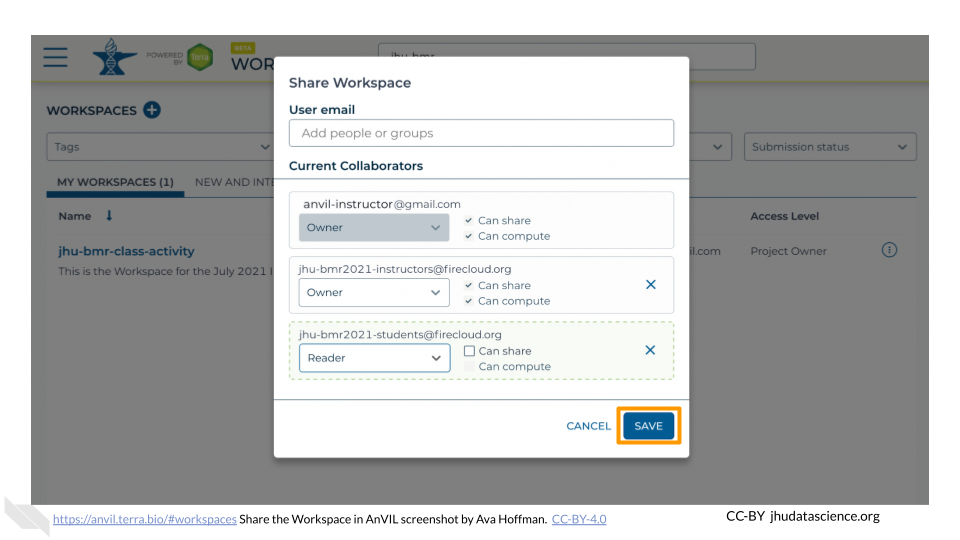Switch to NEW AND INTERESTING tab
The height and width of the screenshot is (540, 960).
pyautogui.click(x=234, y=182)
